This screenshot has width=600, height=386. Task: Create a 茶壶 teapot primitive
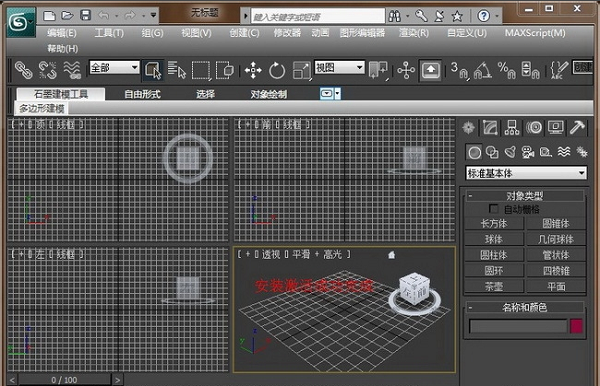[x=494, y=286]
